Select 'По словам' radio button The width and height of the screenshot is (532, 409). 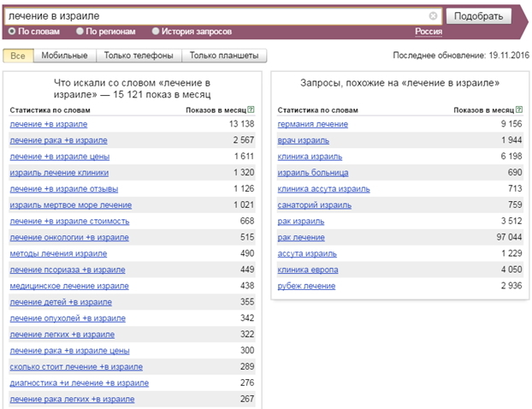pyautogui.click(x=12, y=32)
